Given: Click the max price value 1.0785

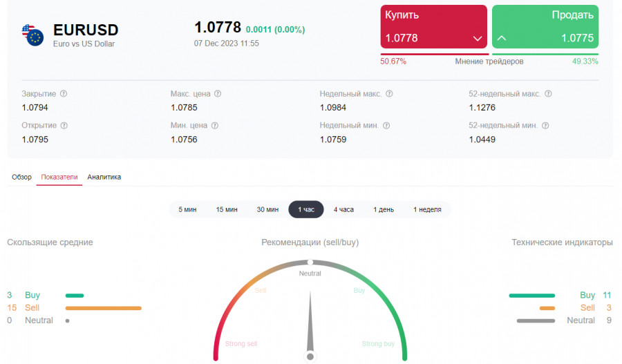Looking at the screenshot, I should click(184, 108).
